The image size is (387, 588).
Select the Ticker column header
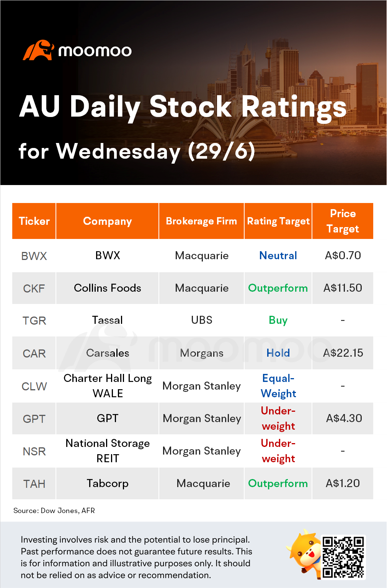34,221
